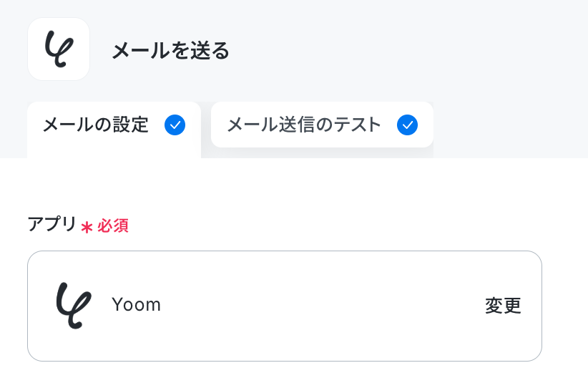Screen dimensions: 588x378
Task: Click the Yoom logo beside メールを送る title
Action: 59,49
